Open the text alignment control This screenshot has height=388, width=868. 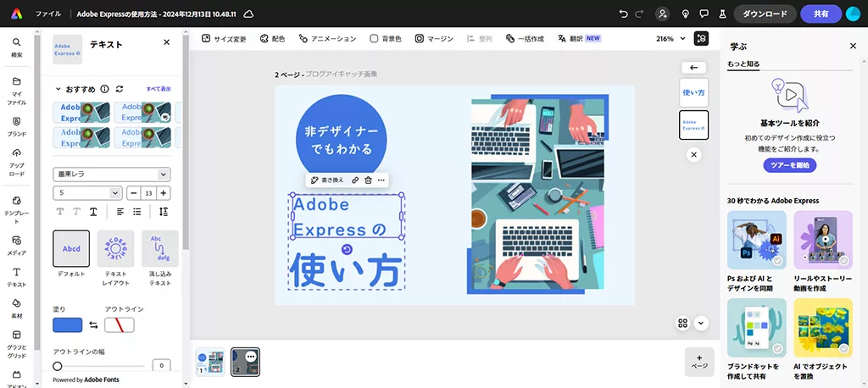tap(120, 212)
